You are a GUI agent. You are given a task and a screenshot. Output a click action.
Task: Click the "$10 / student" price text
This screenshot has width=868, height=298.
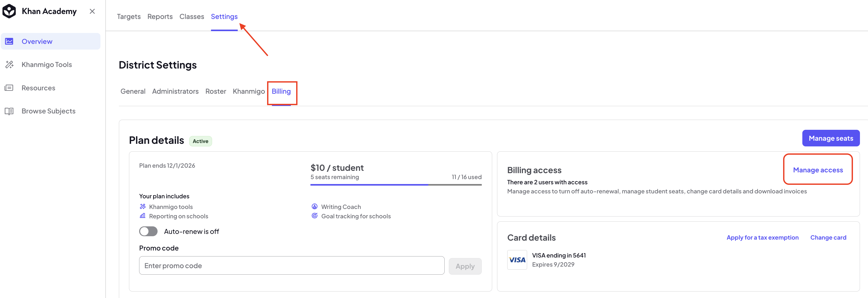click(337, 167)
